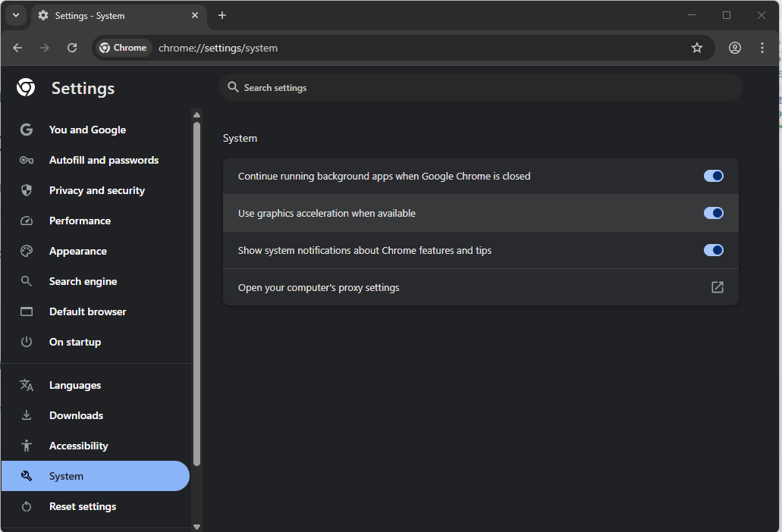Open the three-dot Chrome menu
Viewport: 782px width, 532px height.
pos(762,48)
